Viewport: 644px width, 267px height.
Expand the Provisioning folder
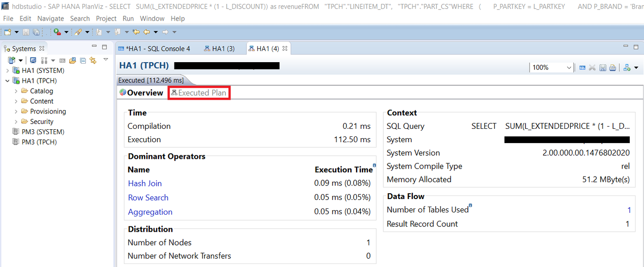click(x=17, y=112)
